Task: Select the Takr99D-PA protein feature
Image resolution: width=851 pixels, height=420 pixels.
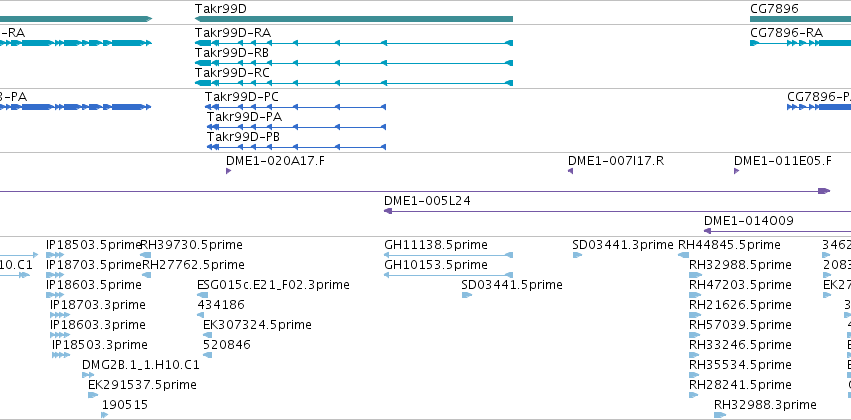Action: 296,127
